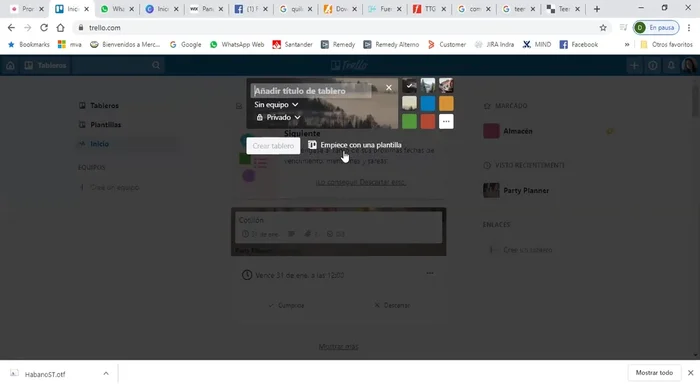Fill in the Añadir título de tablero field
This screenshot has width=700, height=386.
point(310,91)
